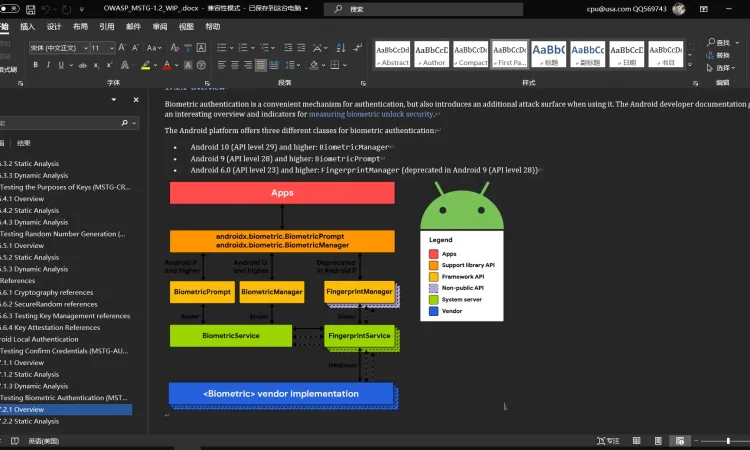The image size is (750, 450).
Task: Save the document using the floppy icon
Action: [31, 9]
